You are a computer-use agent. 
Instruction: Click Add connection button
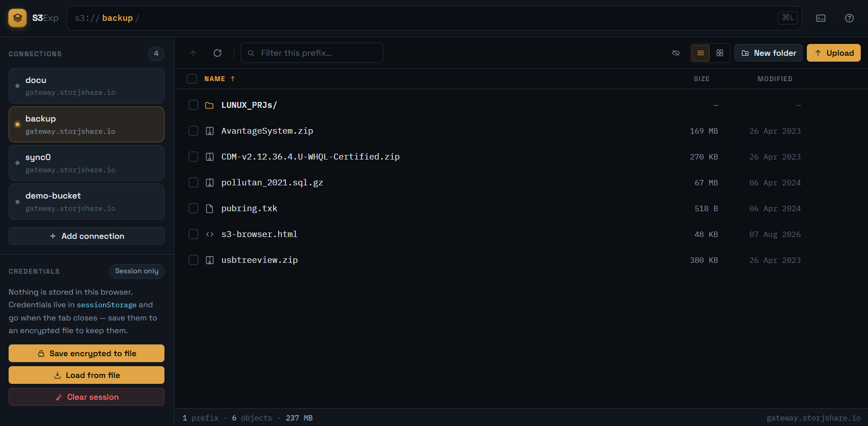tap(87, 236)
